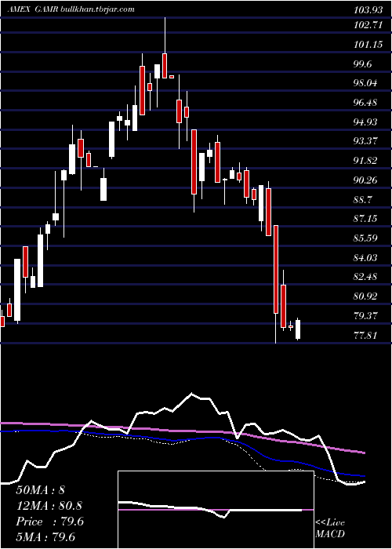Click the tallest candle's upper wick at the peak
The height and width of the screenshot is (549, 392).
click(x=165, y=35)
